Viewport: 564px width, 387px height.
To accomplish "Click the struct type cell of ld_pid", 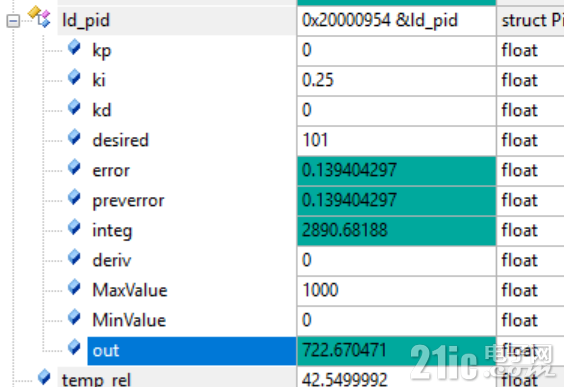I will point(532,21).
